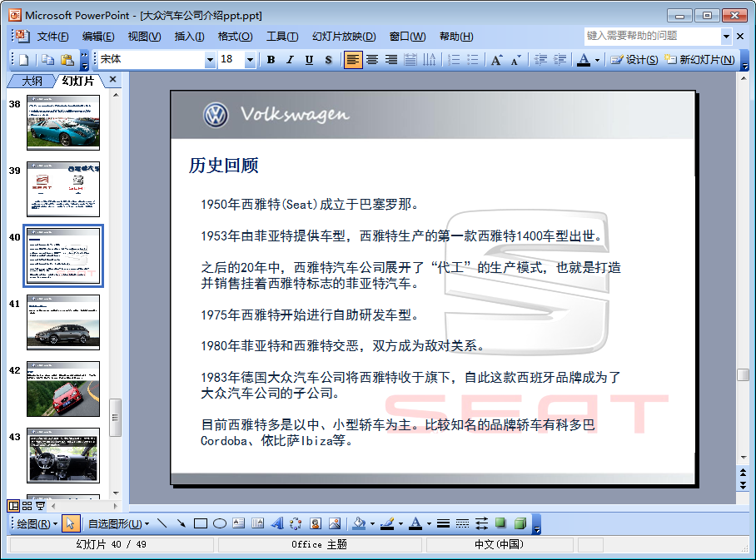
Task: Select the Line drawing tool
Action: 162,523
